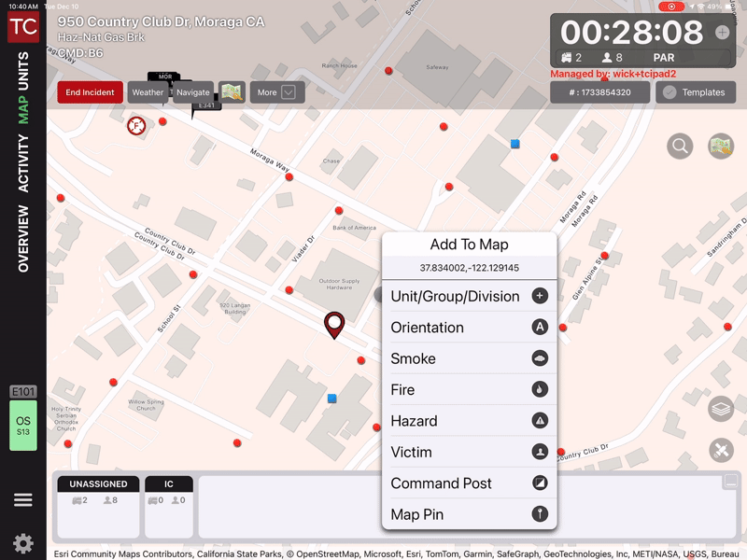Select Command Post menu entry
The image size is (747, 560).
[469, 483]
